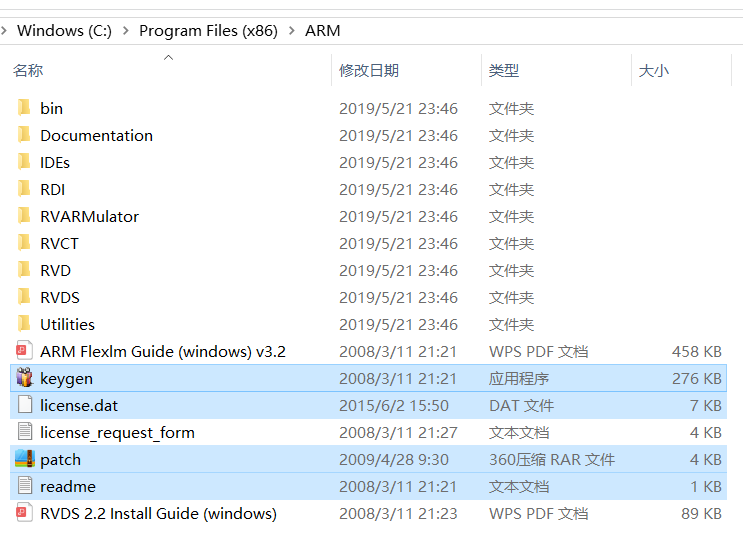Expand the chevron after Windows (C:) in path
743x539 pixels.
click(126, 31)
